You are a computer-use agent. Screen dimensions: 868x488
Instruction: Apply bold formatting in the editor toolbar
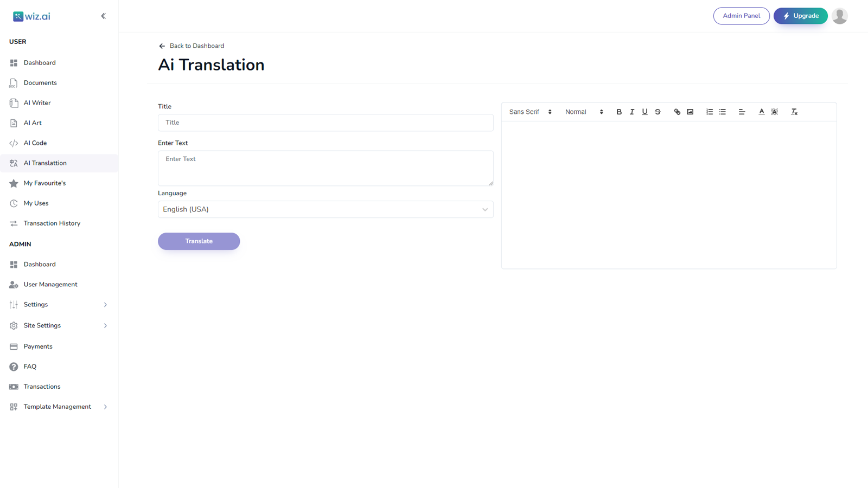click(619, 112)
